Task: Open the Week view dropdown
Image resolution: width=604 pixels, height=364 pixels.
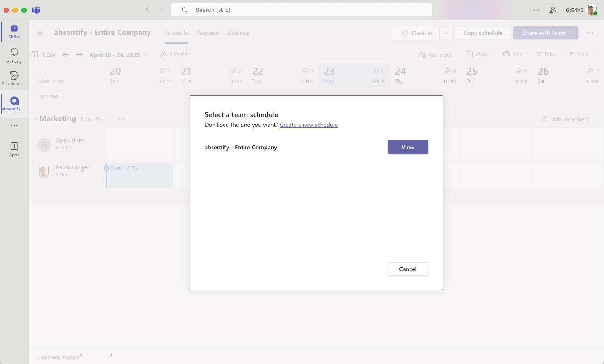Action: click(481, 54)
